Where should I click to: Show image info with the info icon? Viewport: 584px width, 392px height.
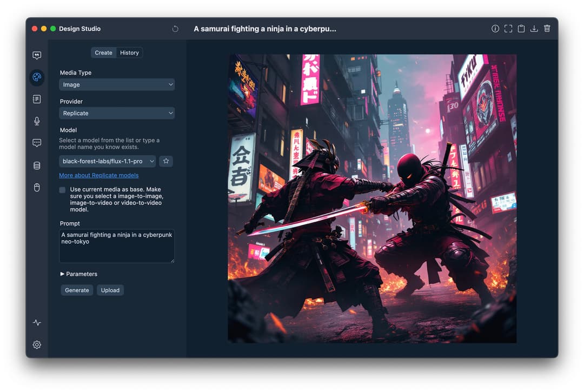coord(495,29)
